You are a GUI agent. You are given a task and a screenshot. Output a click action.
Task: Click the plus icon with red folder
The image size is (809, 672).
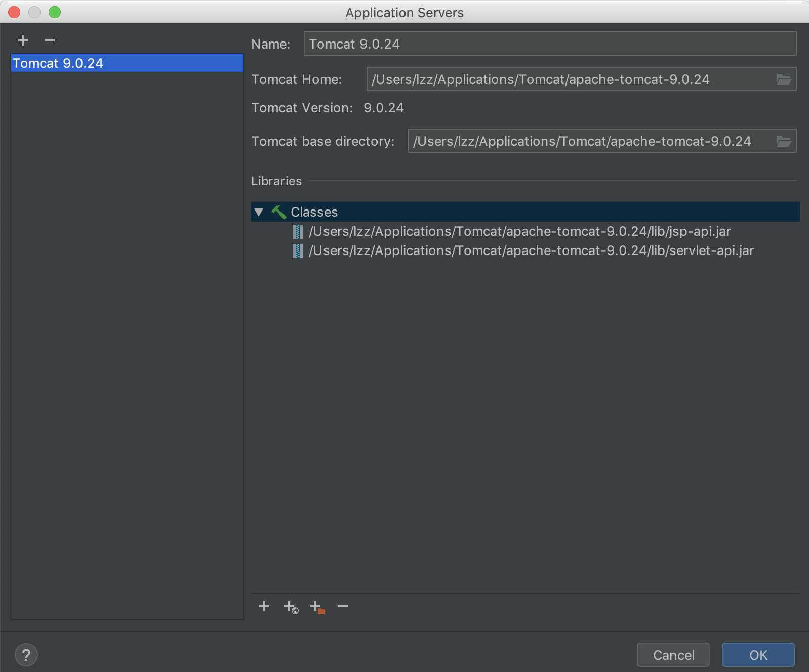tap(317, 607)
